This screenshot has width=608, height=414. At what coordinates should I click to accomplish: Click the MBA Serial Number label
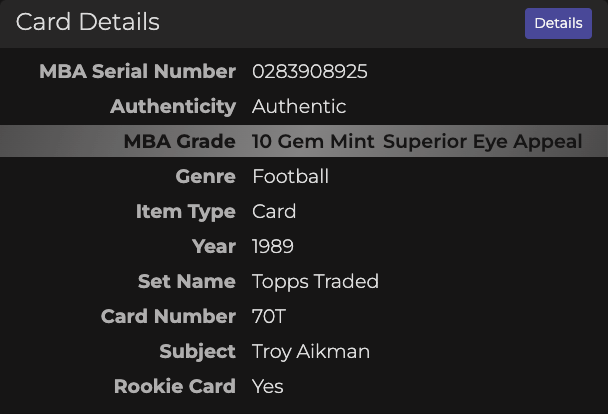click(137, 72)
